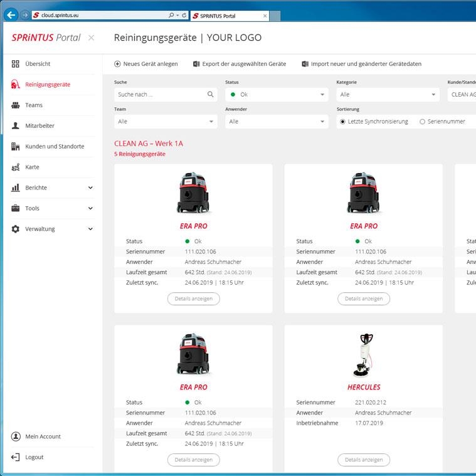Open the Team dropdown
The image size is (476, 476).
[166, 122]
